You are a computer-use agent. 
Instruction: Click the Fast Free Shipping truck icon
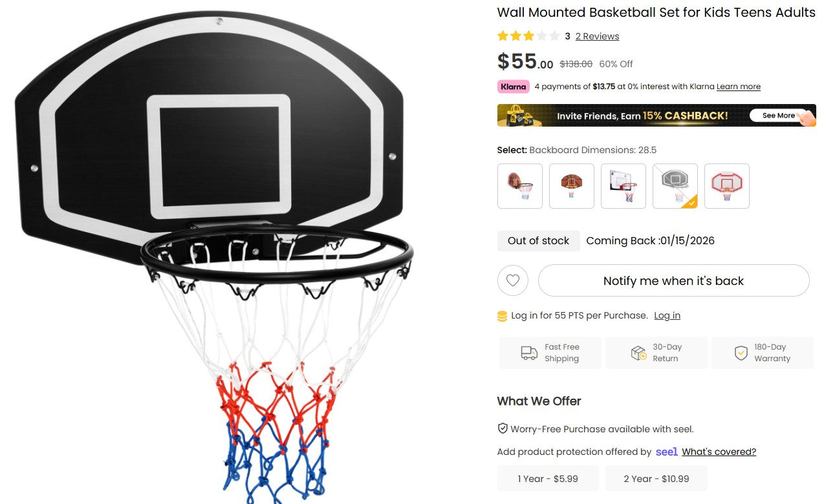529,353
